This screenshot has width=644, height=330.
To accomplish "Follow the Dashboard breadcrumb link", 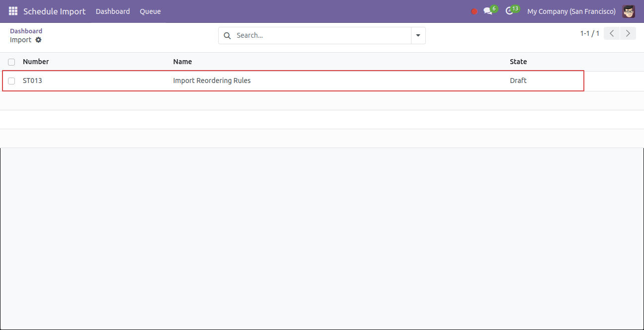I will point(26,31).
